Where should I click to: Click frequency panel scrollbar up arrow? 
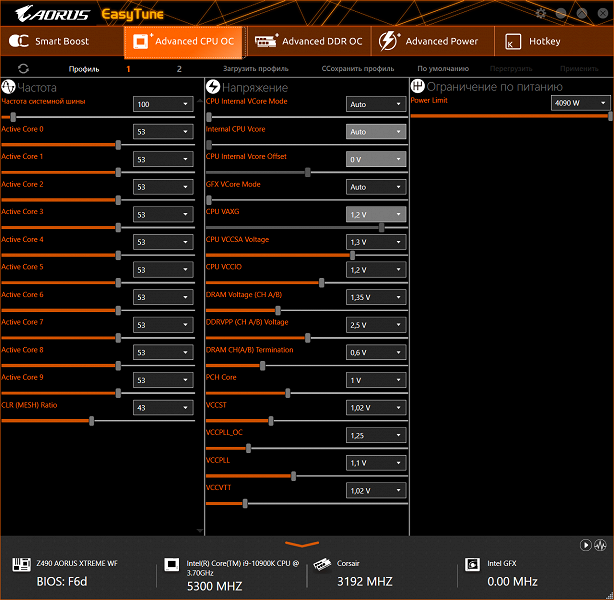[x=199, y=101]
